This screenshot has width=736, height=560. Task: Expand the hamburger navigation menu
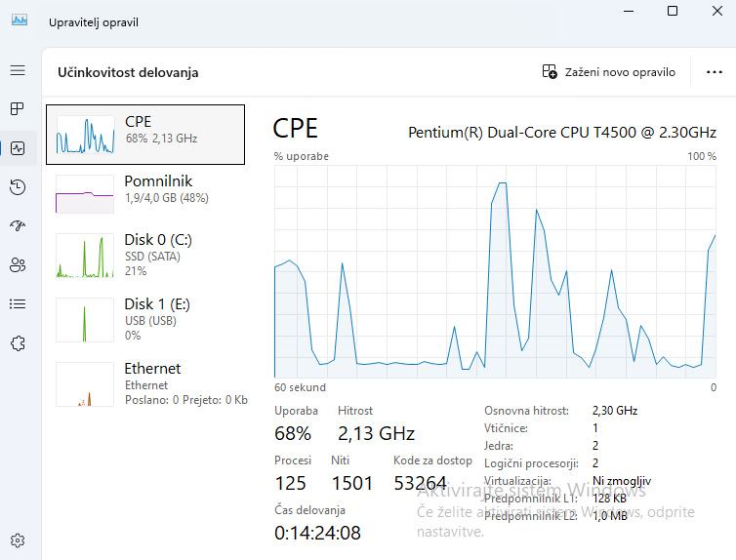tap(18, 70)
